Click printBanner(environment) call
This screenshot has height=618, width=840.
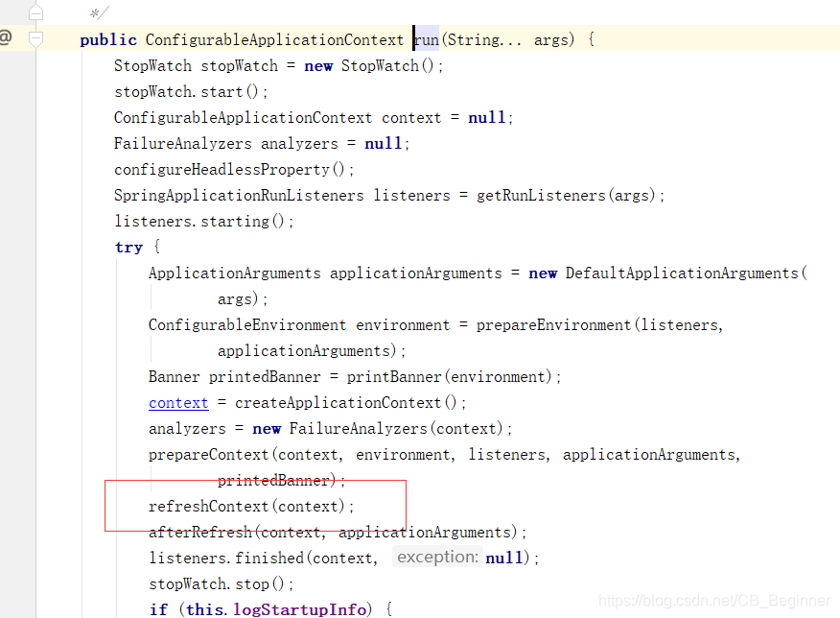point(449,377)
